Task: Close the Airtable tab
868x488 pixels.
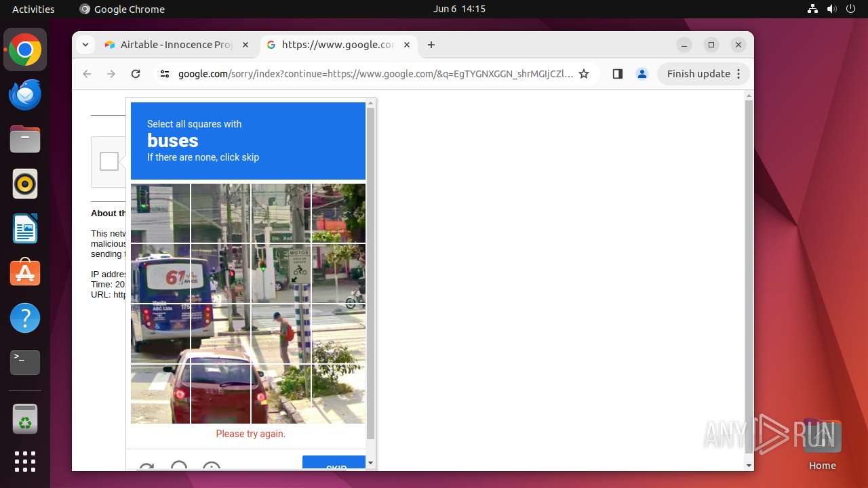Action: pos(245,45)
